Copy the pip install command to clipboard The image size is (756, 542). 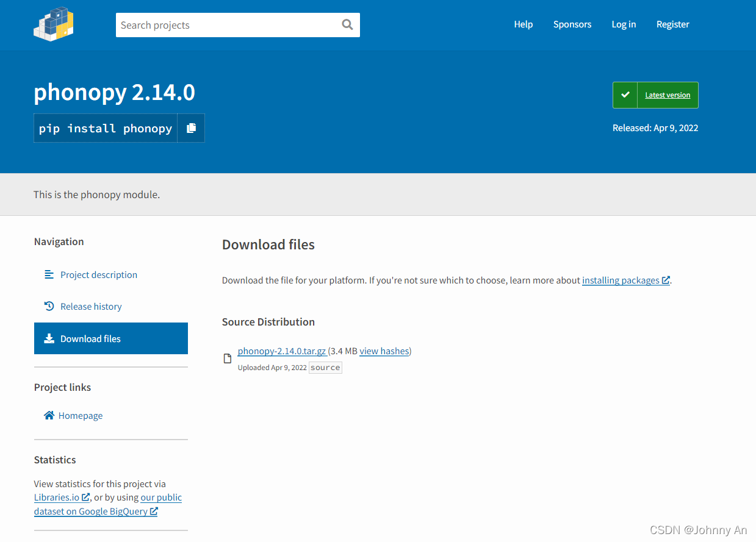click(x=191, y=128)
